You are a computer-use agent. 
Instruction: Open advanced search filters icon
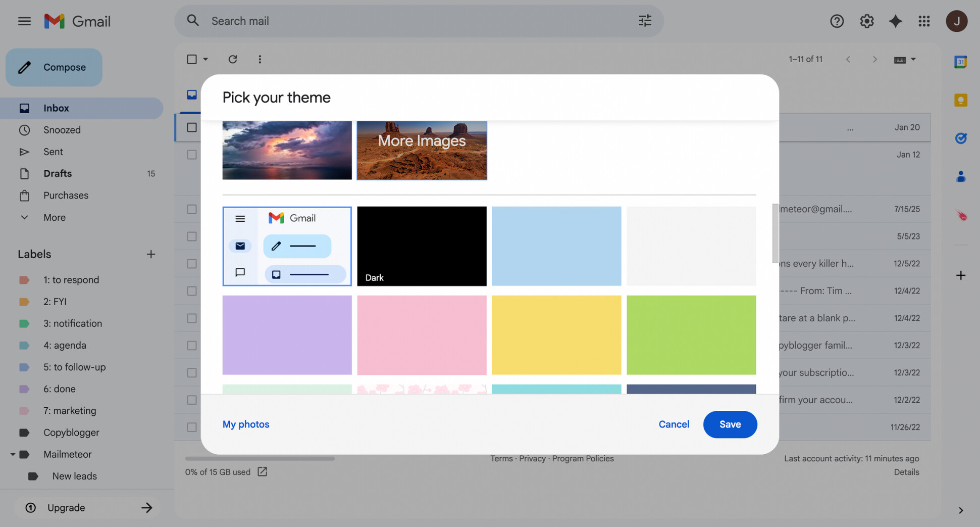tap(644, 21)
